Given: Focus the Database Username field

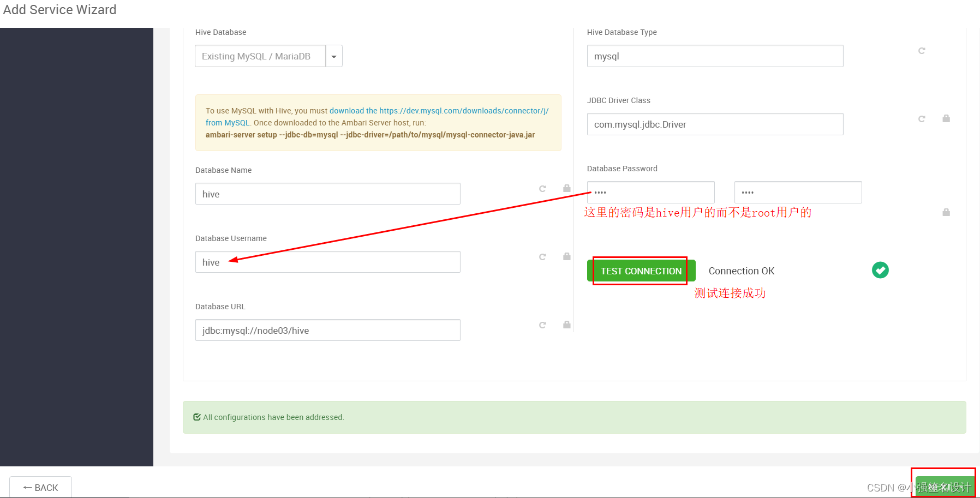Looking at the screenshot, I should (327, 262).
